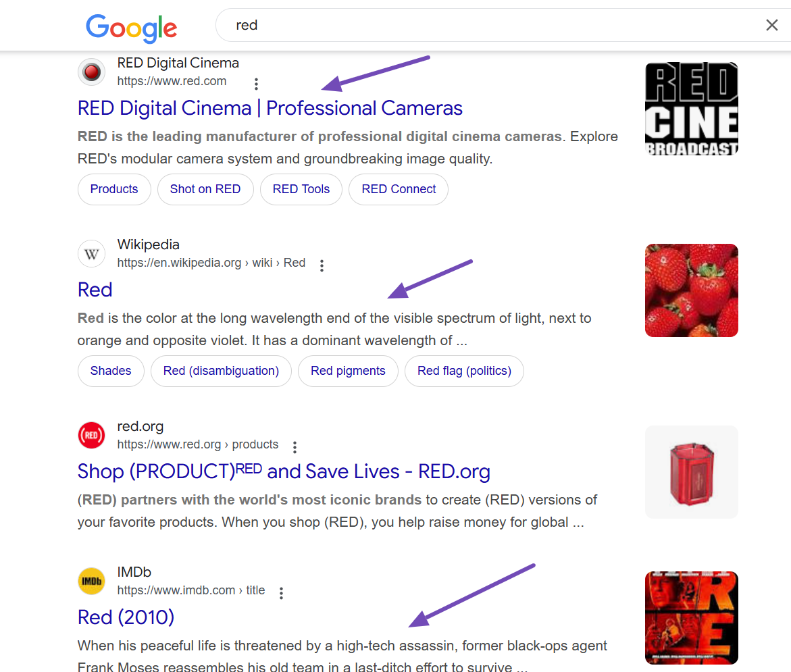Viewport: 791px width, 672px height.
Task: Click into the search field containing red
Action: pos(473,26)
